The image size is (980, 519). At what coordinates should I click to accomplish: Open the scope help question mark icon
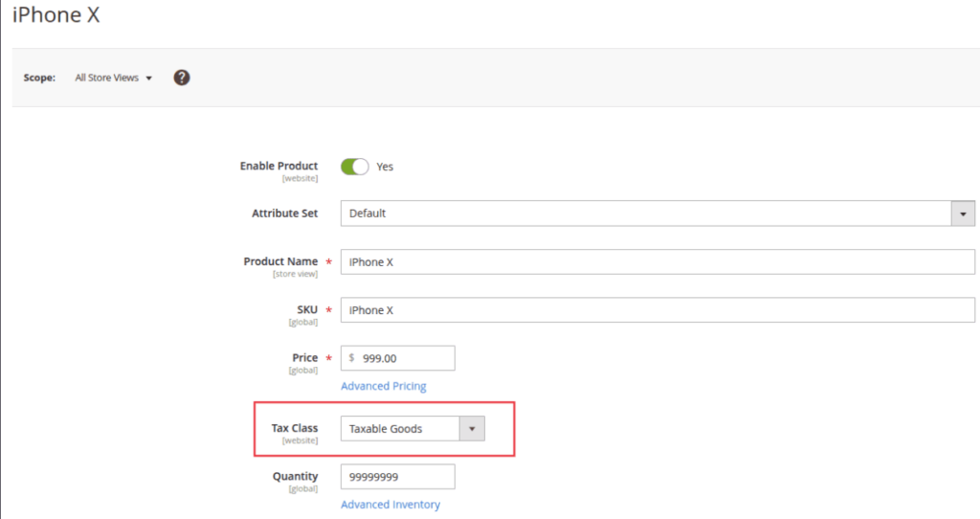[x=182, y=78]
